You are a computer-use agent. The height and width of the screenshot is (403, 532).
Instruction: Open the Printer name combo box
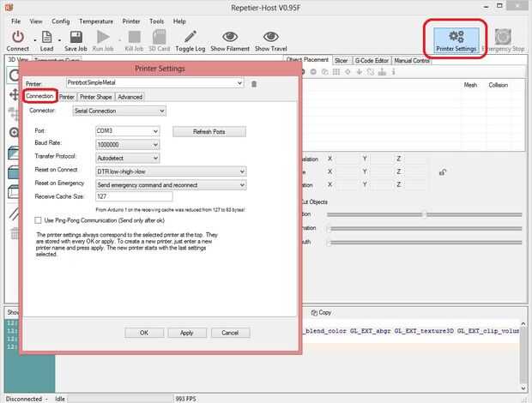pos(155,82)
